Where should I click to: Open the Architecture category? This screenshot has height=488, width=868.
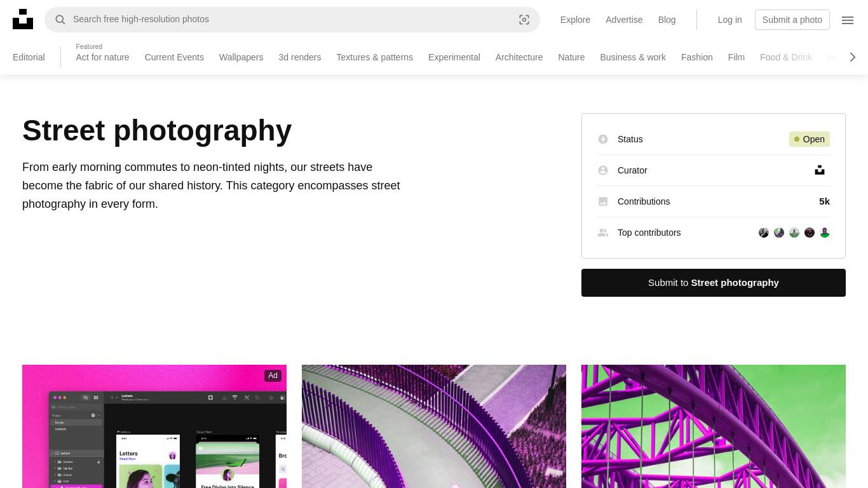(519, 57)
